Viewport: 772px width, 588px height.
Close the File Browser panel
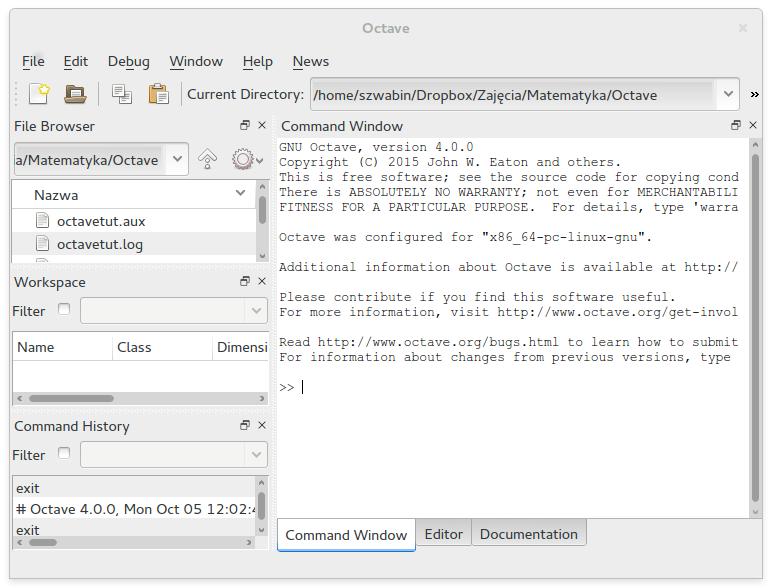pyautogui.click(x=262, y=126)
